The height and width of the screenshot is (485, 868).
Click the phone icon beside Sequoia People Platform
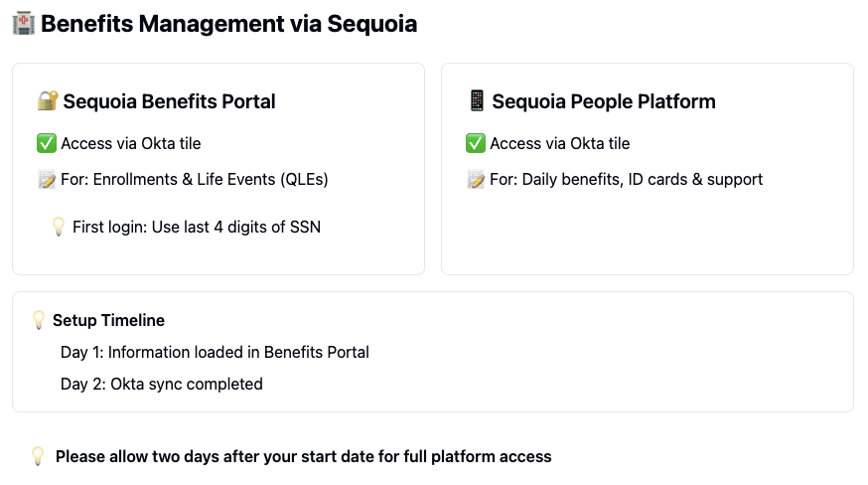477,101
